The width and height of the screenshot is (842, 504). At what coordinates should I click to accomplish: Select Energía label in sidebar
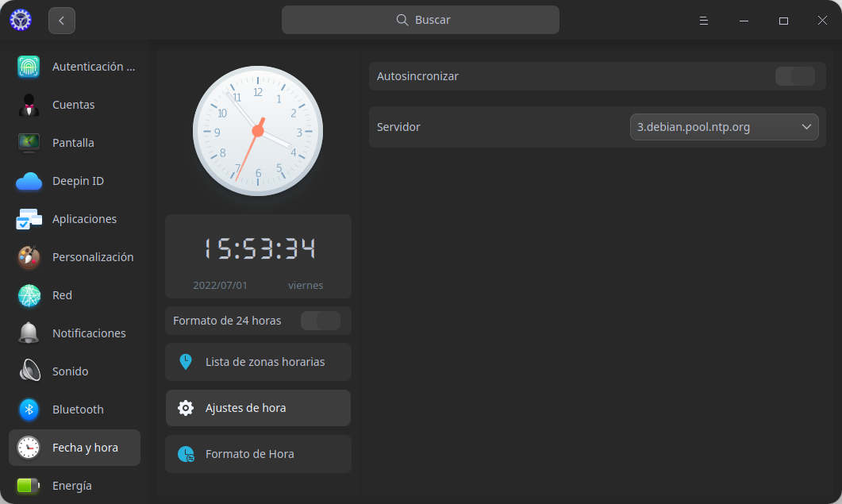[x=72, y=486]
